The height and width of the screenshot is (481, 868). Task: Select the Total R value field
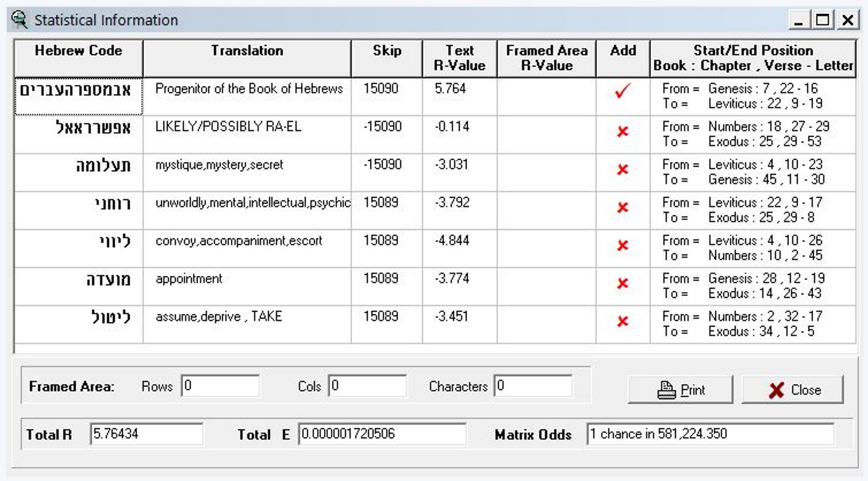click(146, 434)
